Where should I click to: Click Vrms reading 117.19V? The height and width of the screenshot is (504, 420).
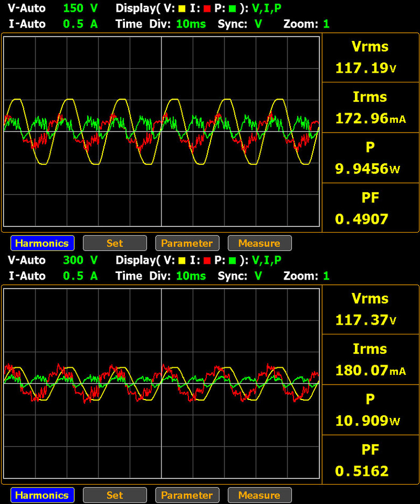[x=366, y=68]
